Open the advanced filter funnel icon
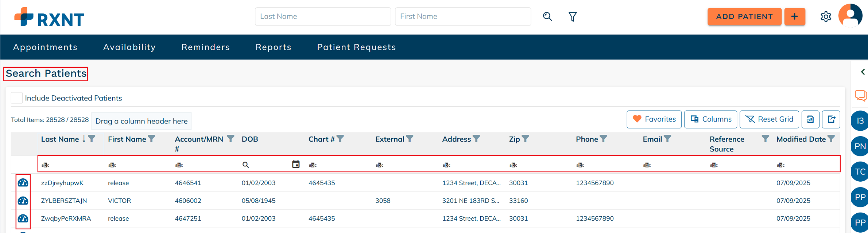This screenshot has width=868, height=233. tap(573, 16)
